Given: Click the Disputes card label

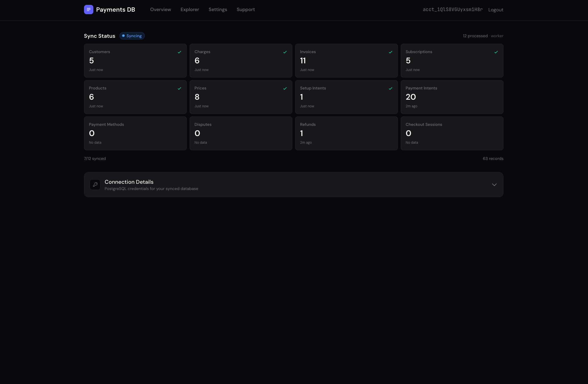Looking at the screenshot, I should click(203, 124).
